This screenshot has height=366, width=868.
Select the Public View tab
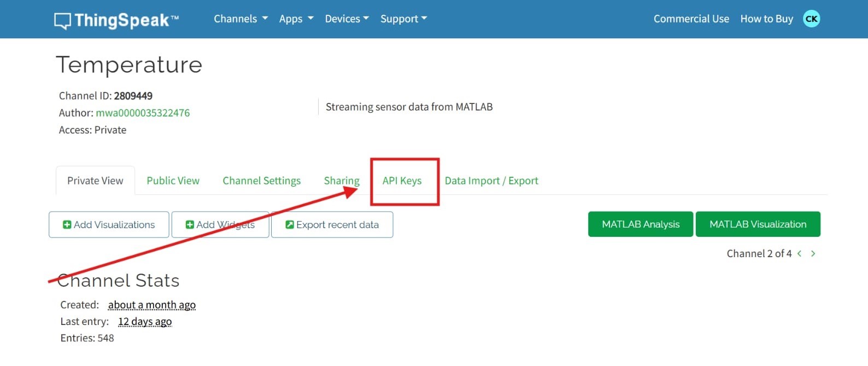173,181
